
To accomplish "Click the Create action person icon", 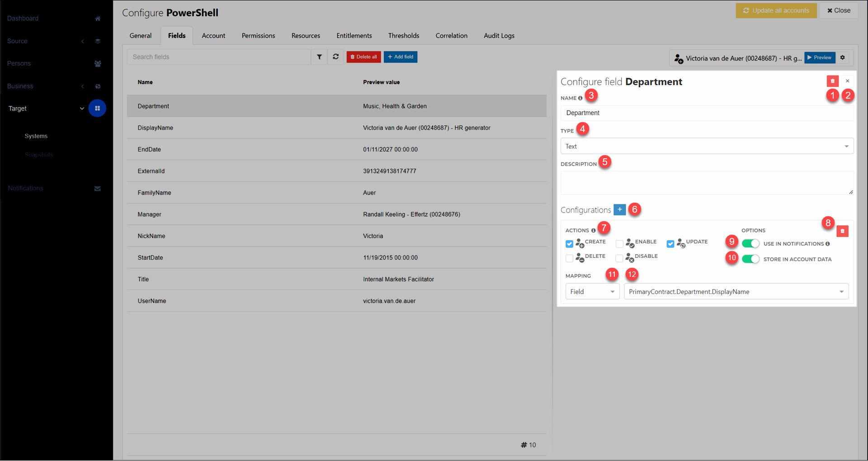I will point(580,243).
